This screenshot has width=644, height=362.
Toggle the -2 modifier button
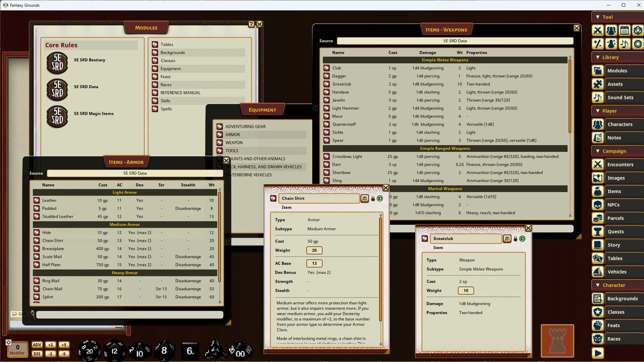(x=50, y=354)
